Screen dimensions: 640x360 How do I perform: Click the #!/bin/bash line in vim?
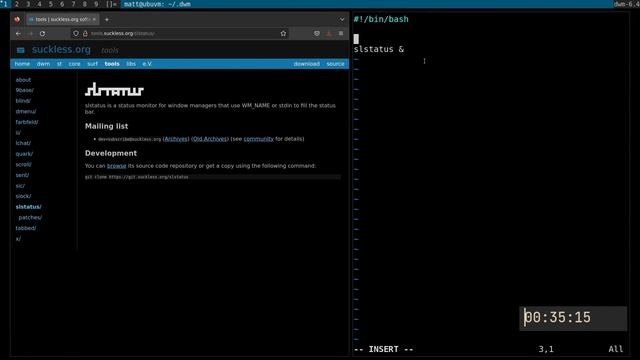point(381,19)
